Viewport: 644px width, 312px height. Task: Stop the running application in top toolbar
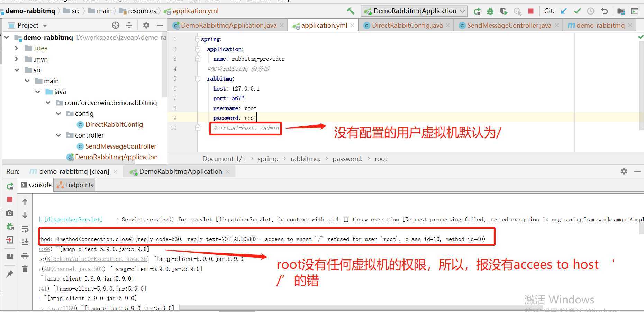coord(531,11)
